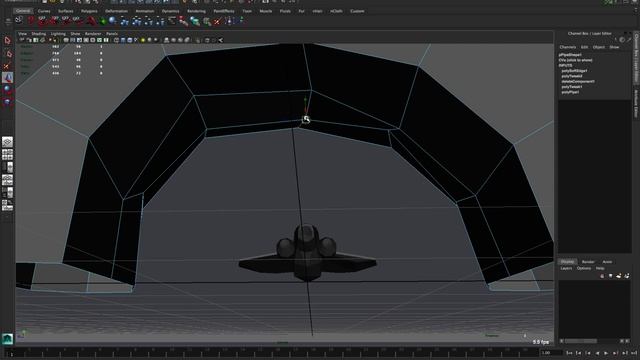Viewport: 640px width, 360px height.
Task: Choose the Rotate tool blue sphere icon
Action: (x=7, y=89)
